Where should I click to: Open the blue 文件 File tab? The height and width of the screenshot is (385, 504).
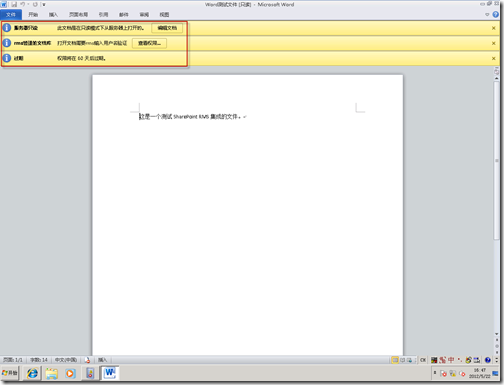(11, 15)
